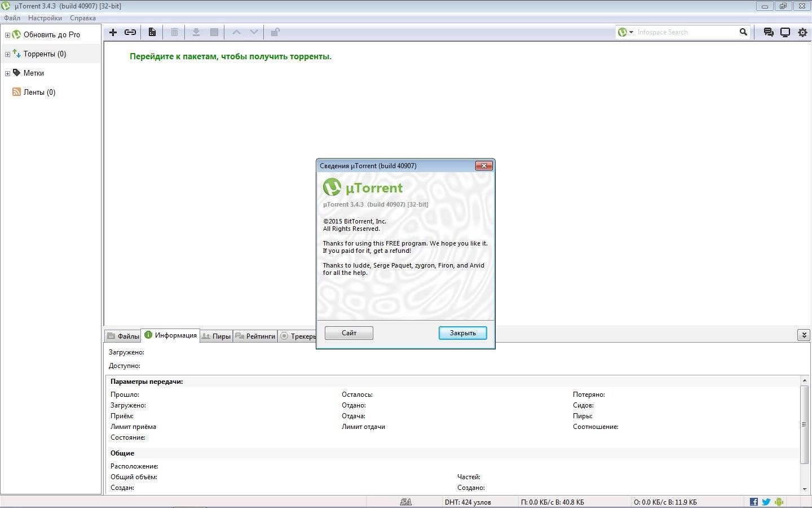The image size is (812, 508).
Task: Click the Add Torrent plus icon
Action: click(113, 32)
